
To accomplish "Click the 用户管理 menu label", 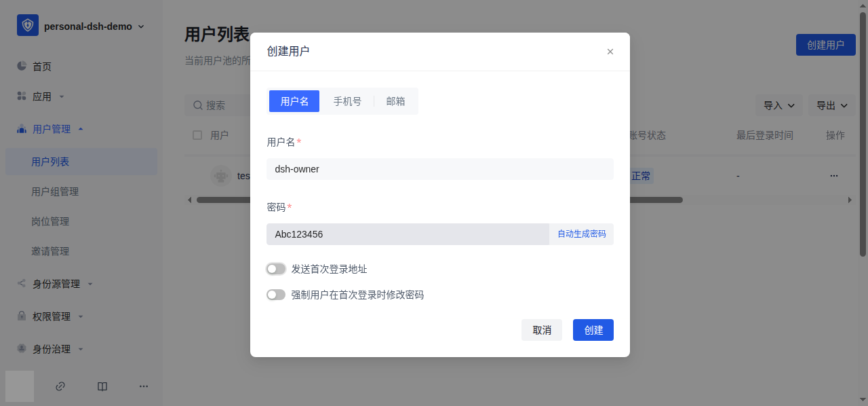I will (x=52, y=129).
